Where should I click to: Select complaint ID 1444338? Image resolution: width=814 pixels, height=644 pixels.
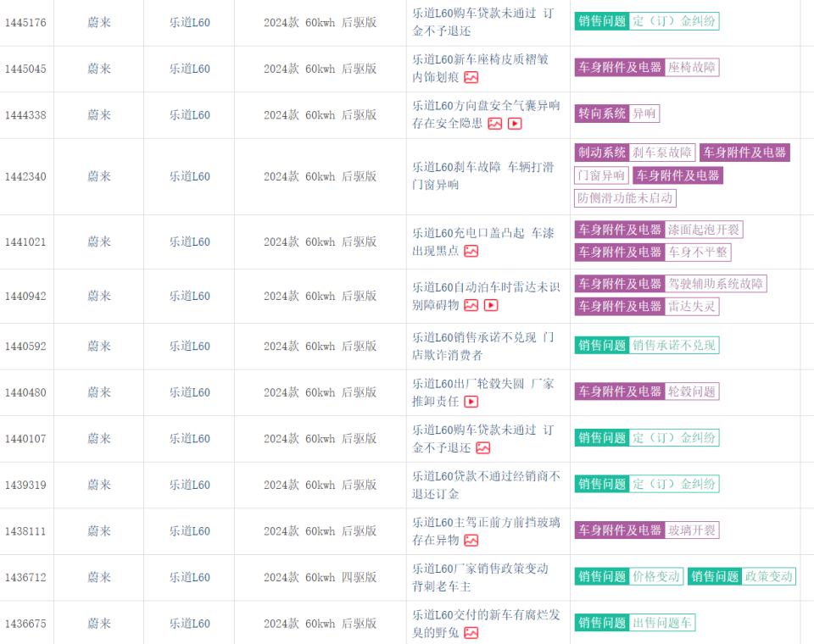pos(25,115)
